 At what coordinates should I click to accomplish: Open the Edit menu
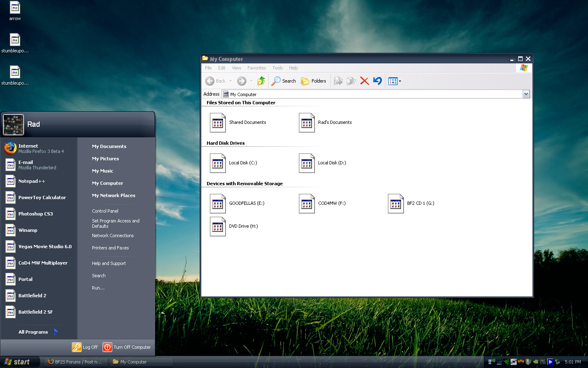click(222, 68)
